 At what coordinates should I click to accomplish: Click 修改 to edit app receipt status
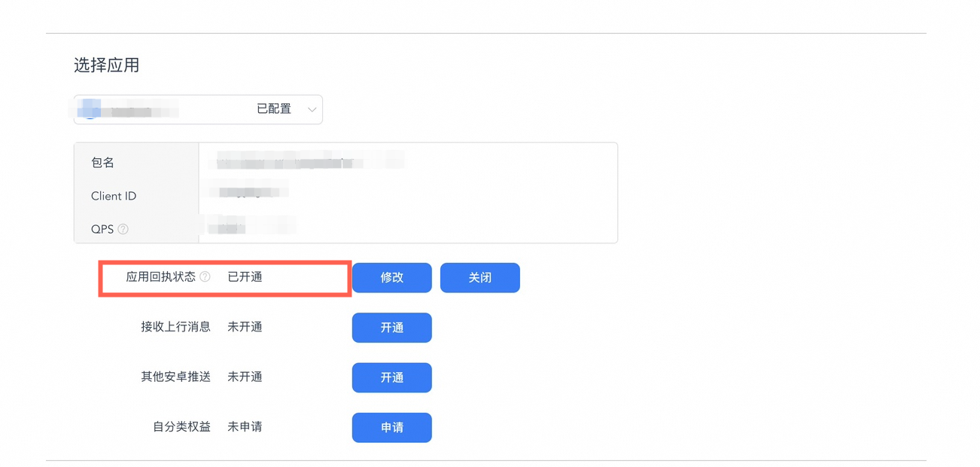click(x=391, y=278)
